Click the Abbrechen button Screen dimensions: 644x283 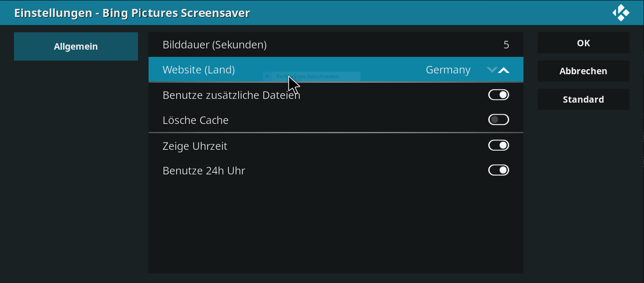pyautogui.click(x=583, y=71)
